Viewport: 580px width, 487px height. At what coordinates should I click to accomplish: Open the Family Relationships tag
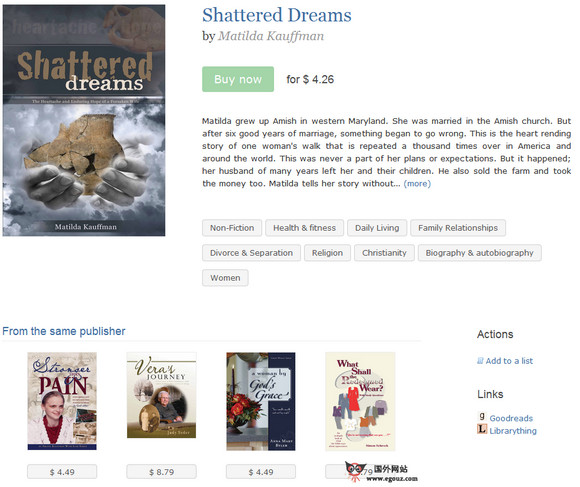458,228
